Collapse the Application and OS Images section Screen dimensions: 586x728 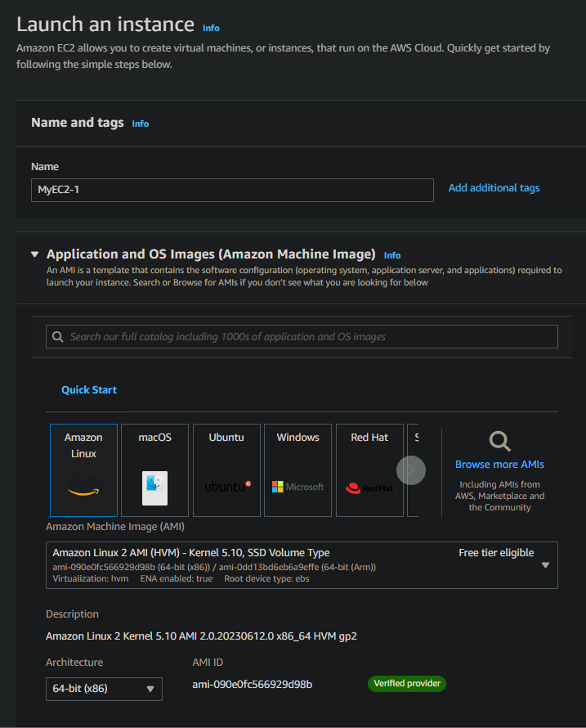(35, 254)
